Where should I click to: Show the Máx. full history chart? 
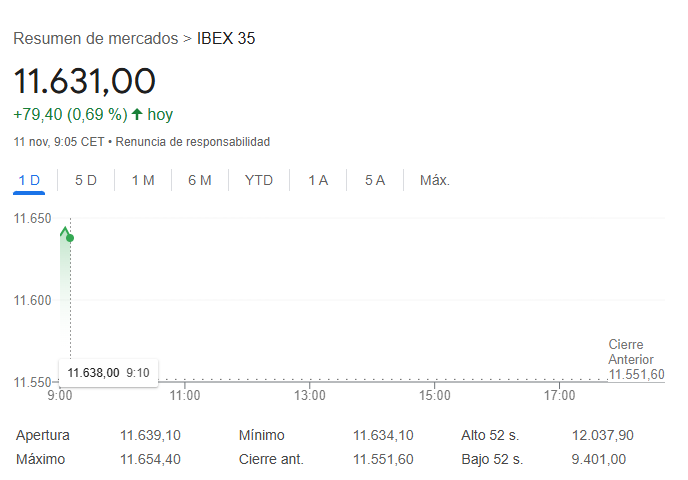tap(435, 180)
